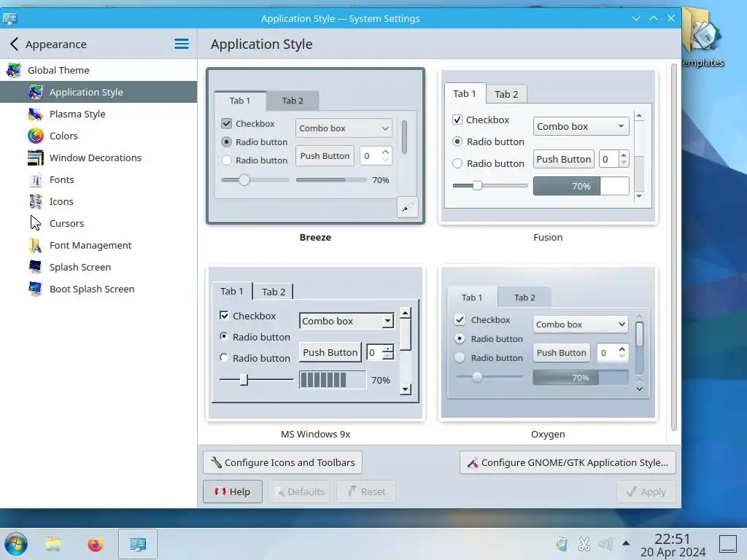Click the Global Theme icon in sidebar
The height and width of the screenshot is (560, 747).
14,70
